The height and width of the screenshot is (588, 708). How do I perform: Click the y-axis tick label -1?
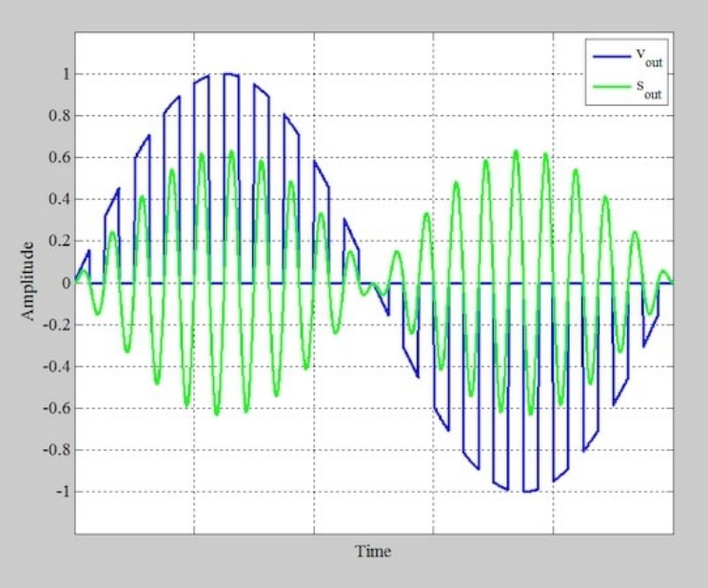click(64, 491)
